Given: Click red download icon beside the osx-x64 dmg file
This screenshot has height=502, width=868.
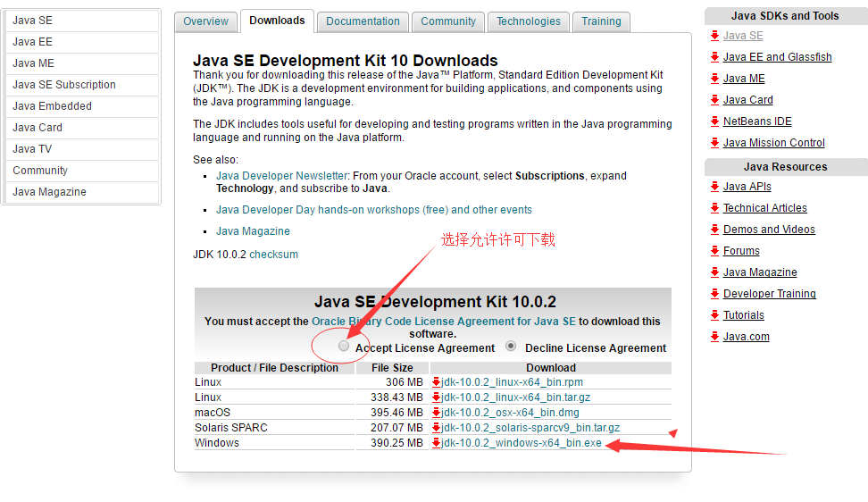Looking at the screenshot, I should (436, 413).
